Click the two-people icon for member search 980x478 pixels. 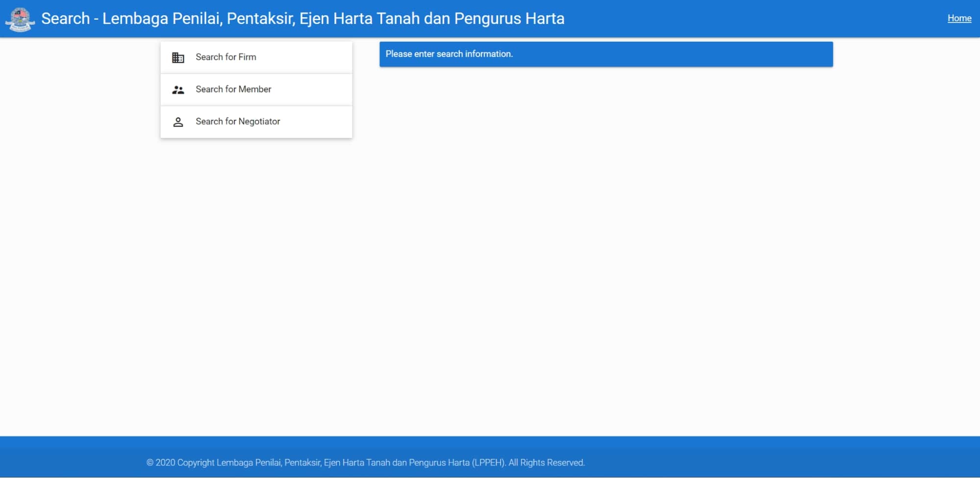[178, 90]
